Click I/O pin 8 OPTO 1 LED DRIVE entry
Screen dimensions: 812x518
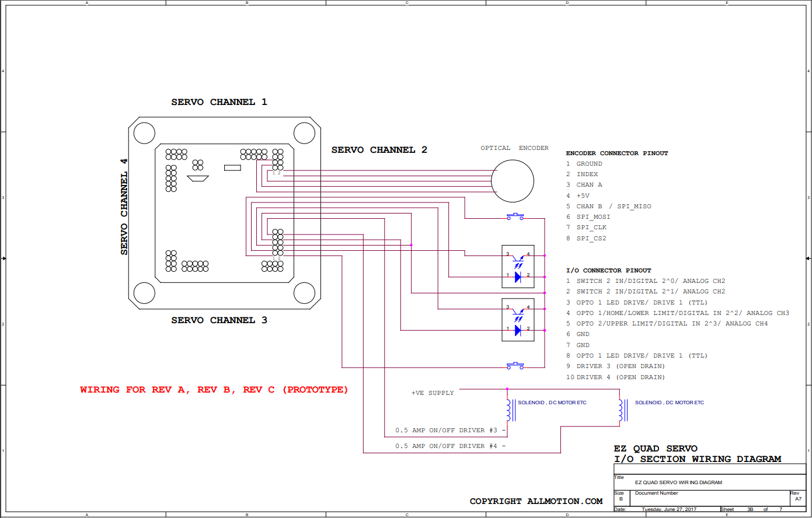636,356
